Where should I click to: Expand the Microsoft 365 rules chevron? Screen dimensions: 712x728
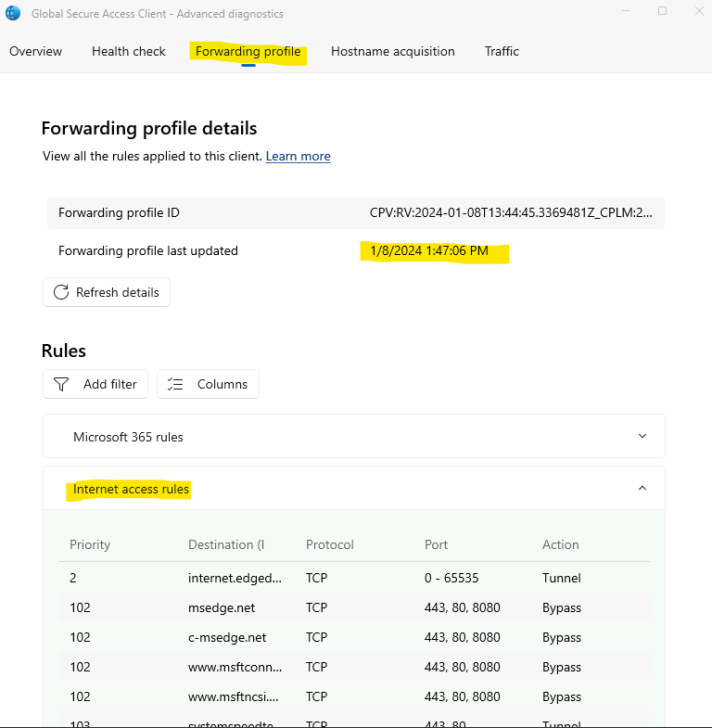point(642,436)
